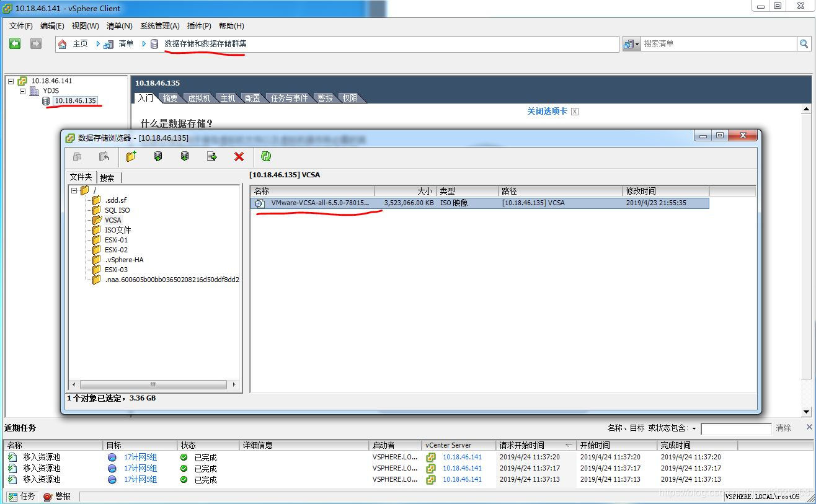This screenshot has height=504, width=816.
Task: Open the 帮助(H) menu
Action: pos(231,26)
